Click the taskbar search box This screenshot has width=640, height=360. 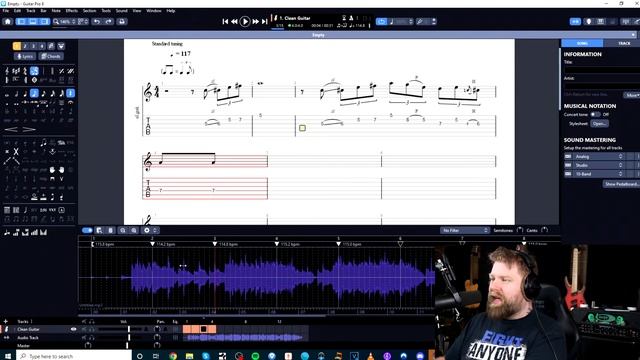[73, 356]
